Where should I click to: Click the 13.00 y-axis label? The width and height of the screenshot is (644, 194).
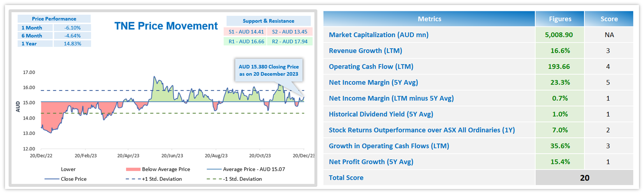click(29, 134)
